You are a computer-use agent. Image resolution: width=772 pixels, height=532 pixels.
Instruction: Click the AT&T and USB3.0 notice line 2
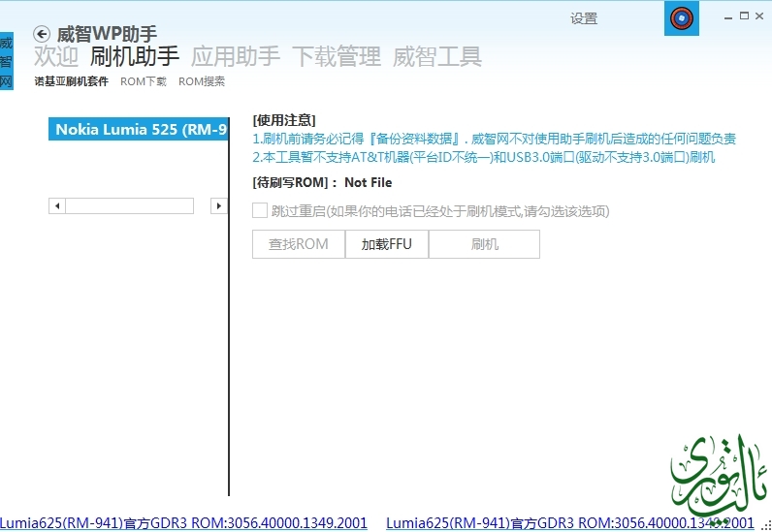point(484,158)
